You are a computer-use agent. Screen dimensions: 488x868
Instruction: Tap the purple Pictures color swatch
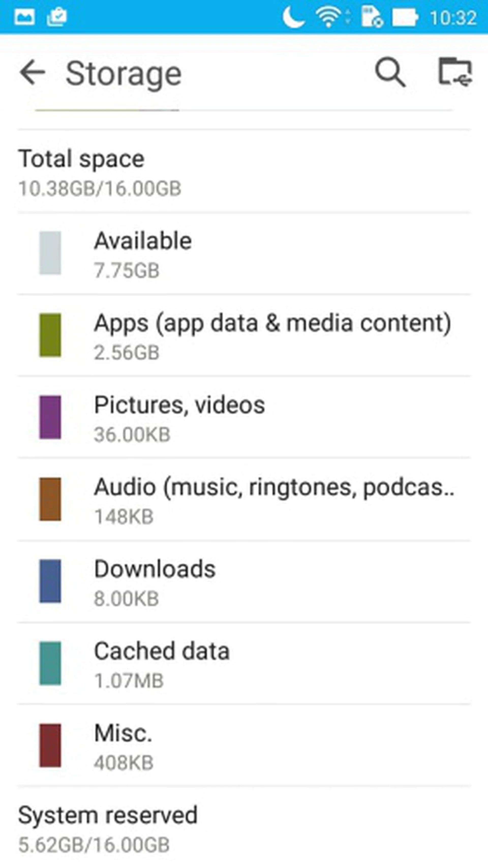[x=50, y=417]
